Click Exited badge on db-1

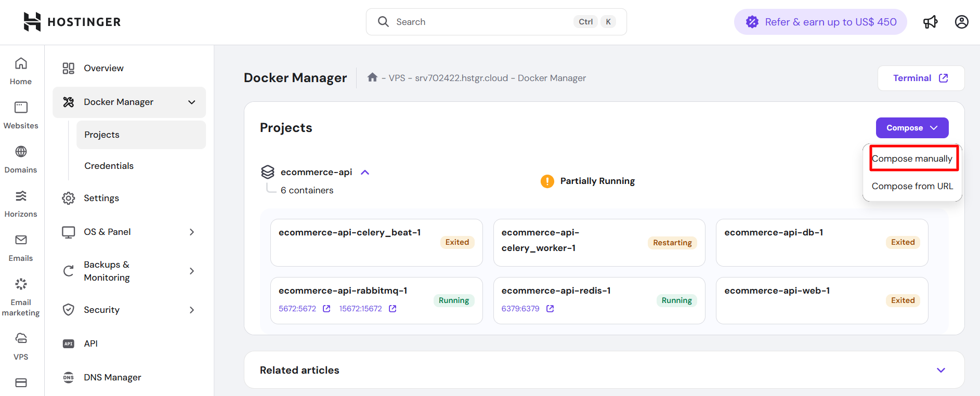903,242
